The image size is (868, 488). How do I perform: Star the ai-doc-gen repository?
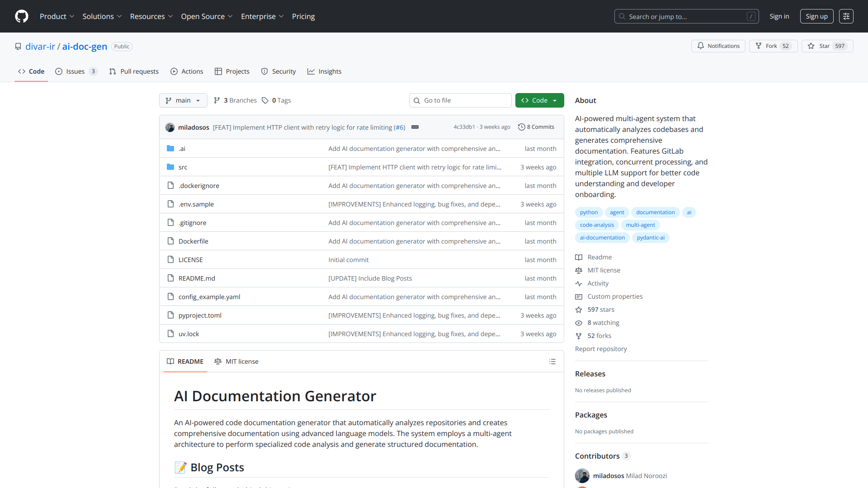click(x=827, y=46)
